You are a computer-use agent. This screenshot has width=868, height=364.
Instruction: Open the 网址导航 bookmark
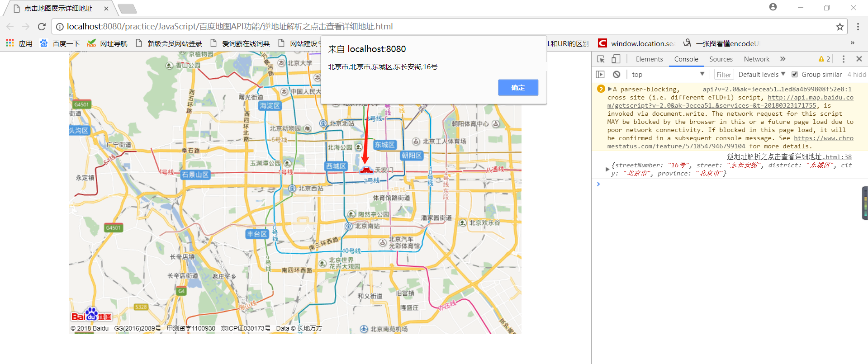click(107, 43)
